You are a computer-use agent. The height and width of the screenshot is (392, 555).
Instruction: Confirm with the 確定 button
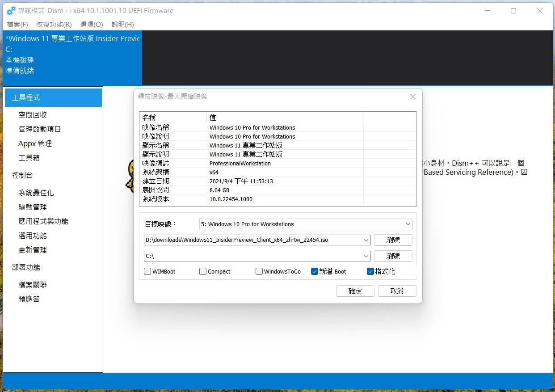[x=355, y=291]
